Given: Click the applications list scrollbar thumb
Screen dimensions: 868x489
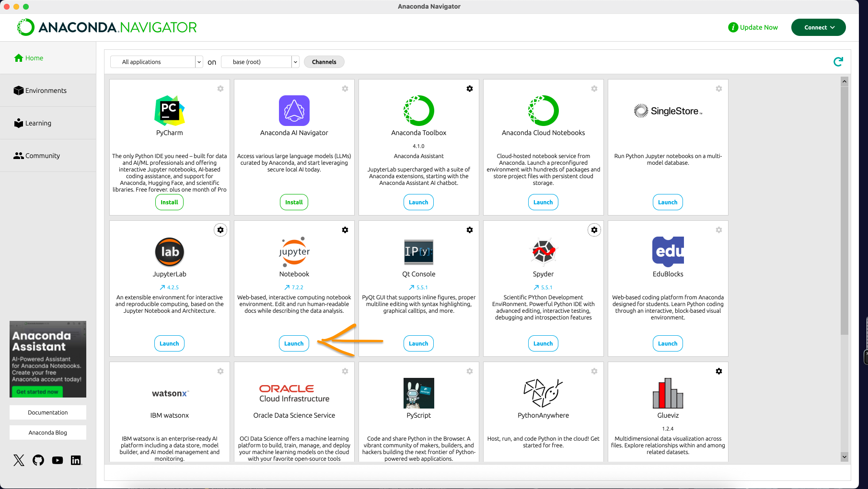Looking at the screenshot, I should (x=845, y=211).
